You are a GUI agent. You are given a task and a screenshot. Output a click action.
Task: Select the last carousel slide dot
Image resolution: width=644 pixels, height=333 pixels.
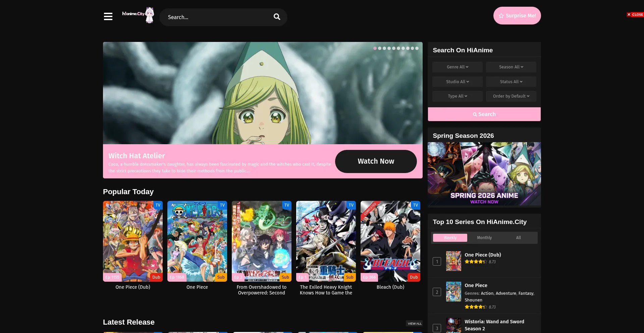(x=417, y=48)
